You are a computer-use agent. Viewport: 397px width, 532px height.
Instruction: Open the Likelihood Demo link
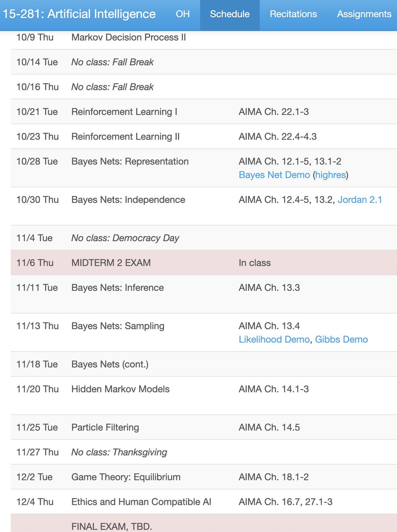pos(274,339)
